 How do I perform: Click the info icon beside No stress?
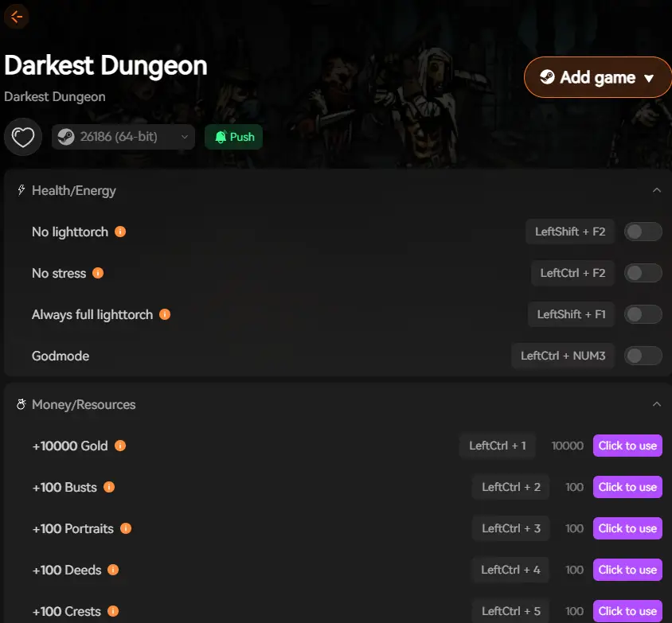(99, 273)
